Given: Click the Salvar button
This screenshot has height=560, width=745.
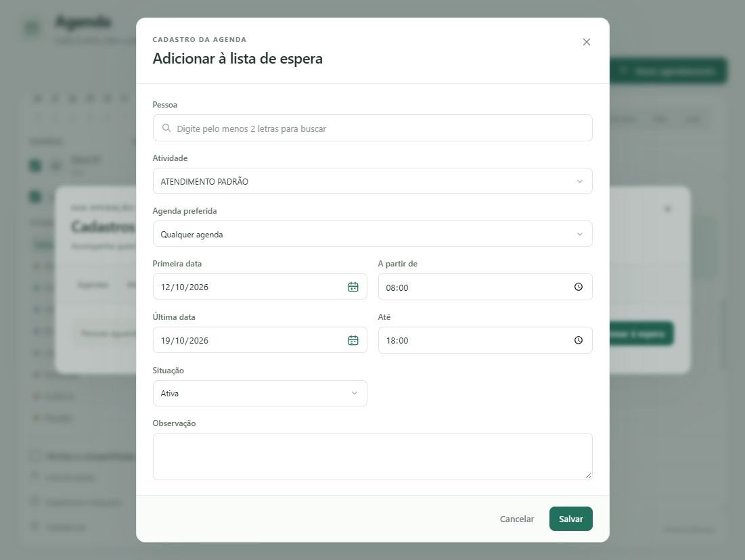Looking at the screenshot, I should coord(570,519).
